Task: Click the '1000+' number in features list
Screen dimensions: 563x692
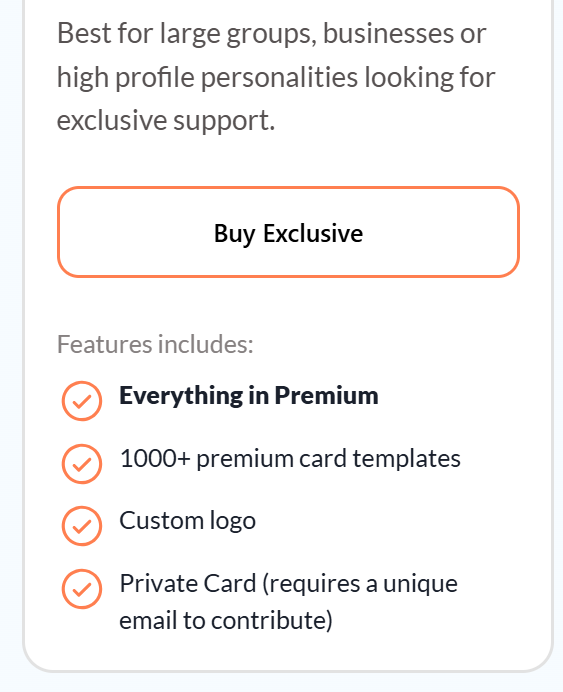Action: click(155, 458)
